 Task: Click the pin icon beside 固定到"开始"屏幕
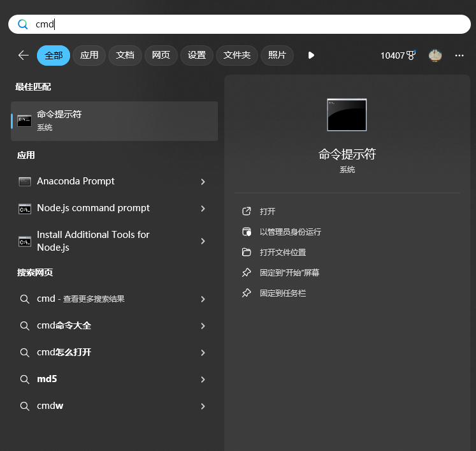point(247,272)
